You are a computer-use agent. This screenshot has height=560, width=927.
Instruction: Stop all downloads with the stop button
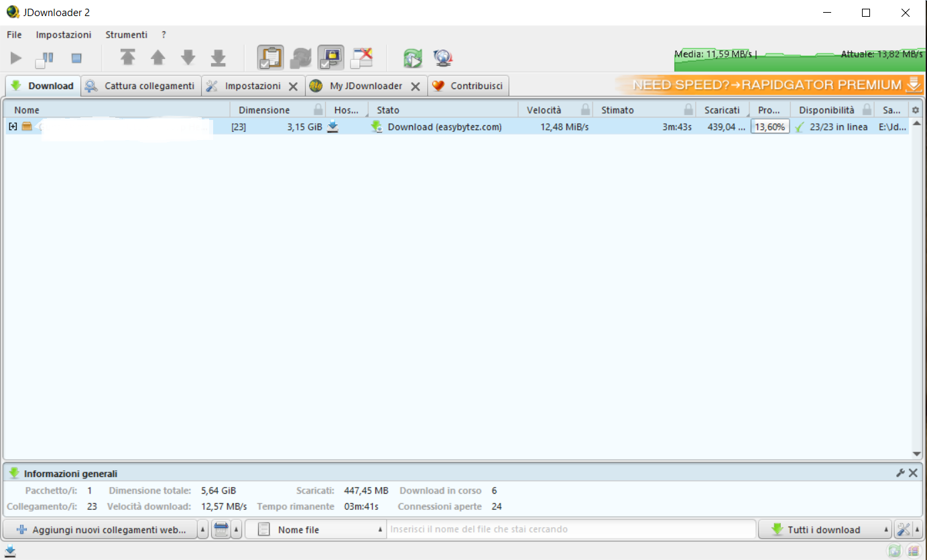click(76, 58)
